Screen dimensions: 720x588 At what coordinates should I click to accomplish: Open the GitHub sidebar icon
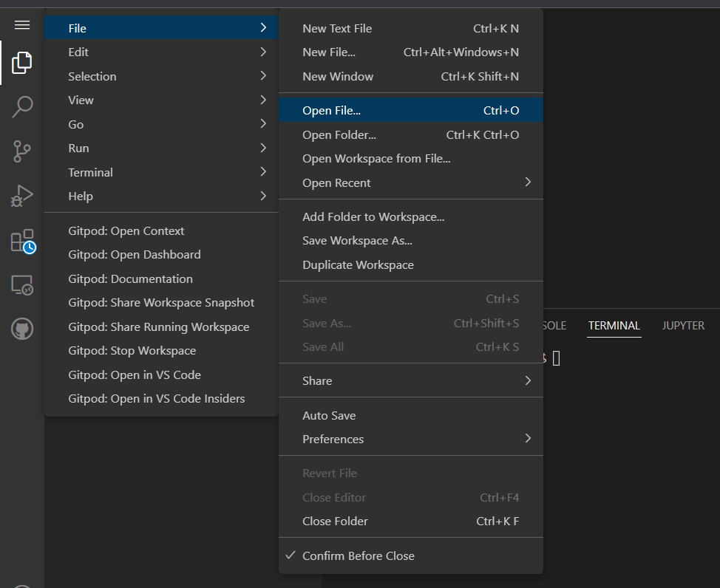tap(22, 329)
